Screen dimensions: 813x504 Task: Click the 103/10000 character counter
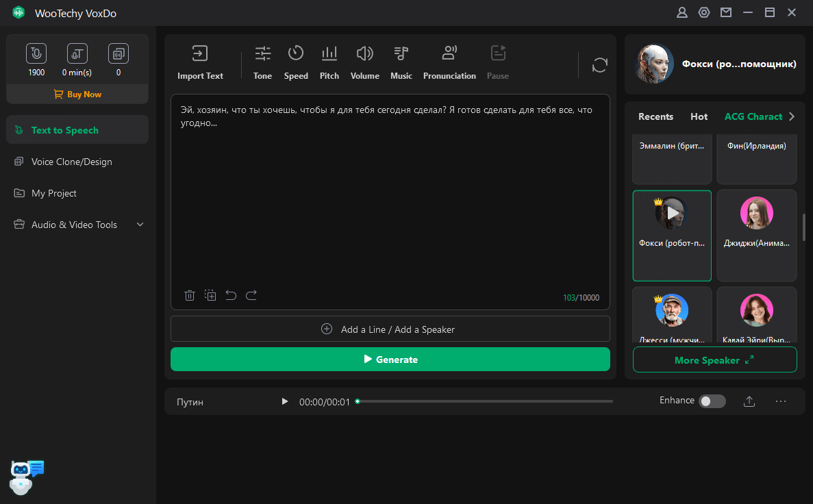tap(581, 298)
